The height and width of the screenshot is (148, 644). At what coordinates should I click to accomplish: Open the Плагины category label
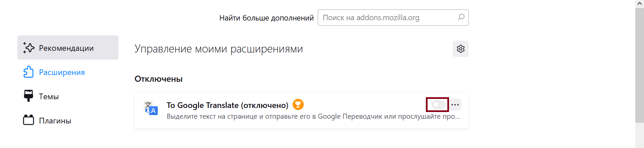click(55, 121)
